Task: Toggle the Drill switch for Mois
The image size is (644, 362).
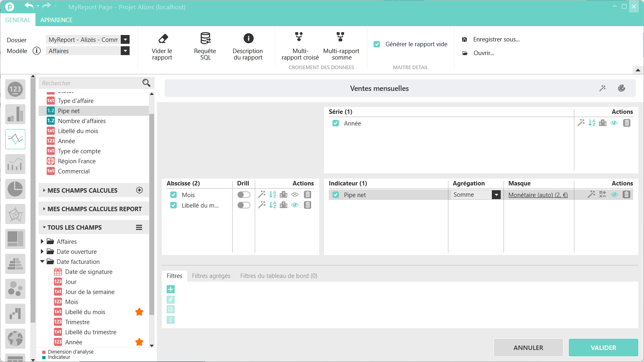Action: point(244,195)
